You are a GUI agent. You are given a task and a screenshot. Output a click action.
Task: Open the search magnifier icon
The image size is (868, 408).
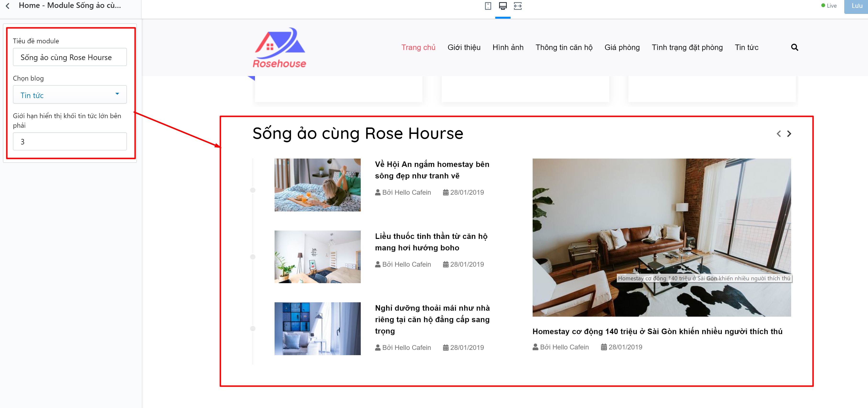(x=795, y=47)
